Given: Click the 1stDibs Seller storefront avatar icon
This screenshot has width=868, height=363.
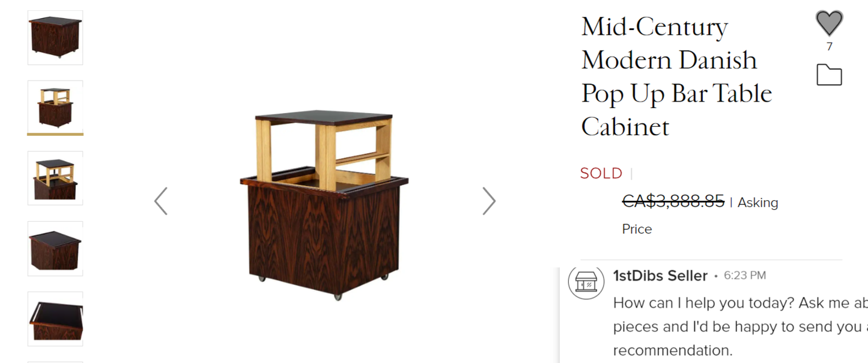Looking at the screenshot, I should coord(586,281).
